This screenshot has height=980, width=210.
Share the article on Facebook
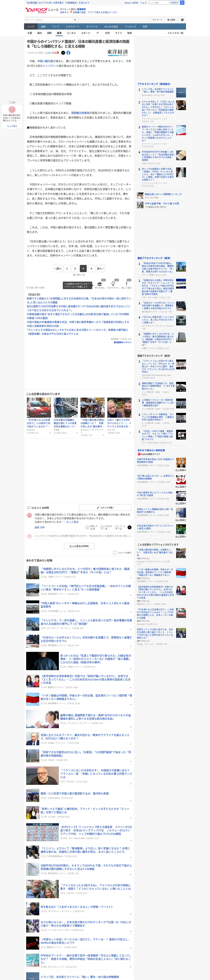coord(68,53)
